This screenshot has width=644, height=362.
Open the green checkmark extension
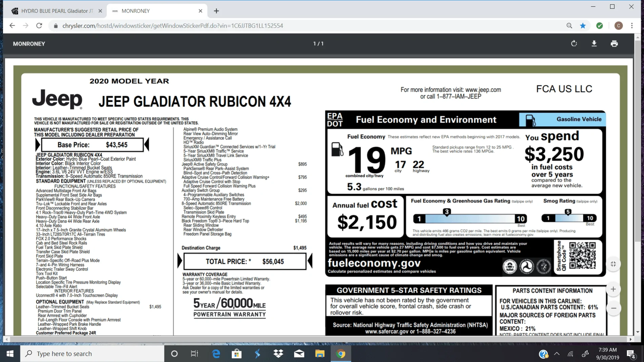pyautogui.click(x=600, y=26)
